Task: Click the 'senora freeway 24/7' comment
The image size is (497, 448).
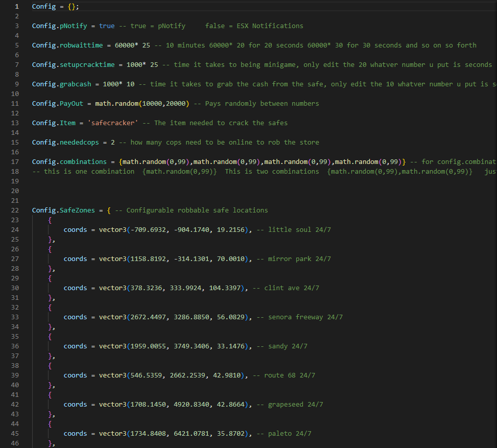Action: point(299,317)
